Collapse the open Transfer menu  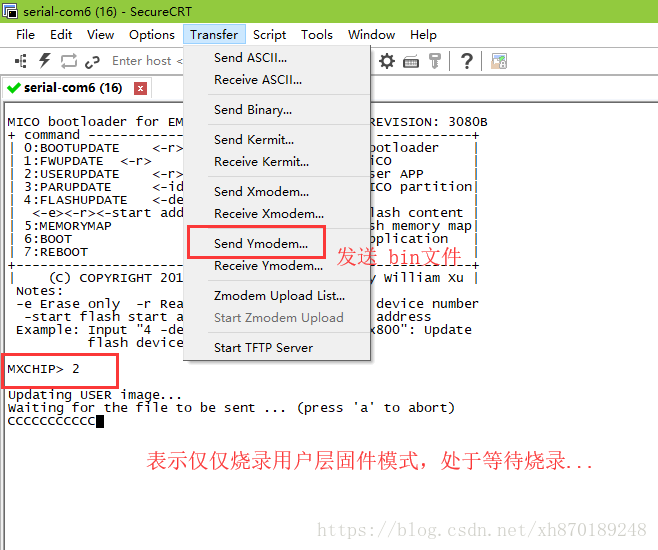coord(214,34)
